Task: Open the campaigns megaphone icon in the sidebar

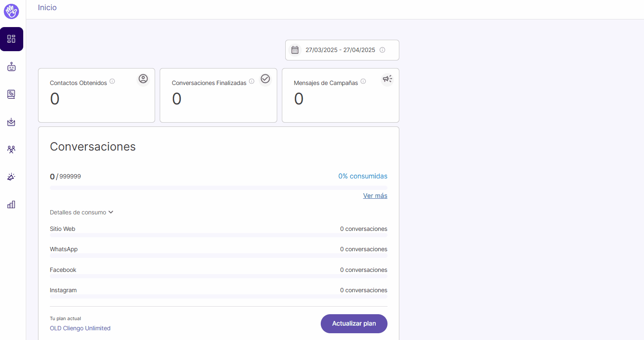Action: [11, 177]
